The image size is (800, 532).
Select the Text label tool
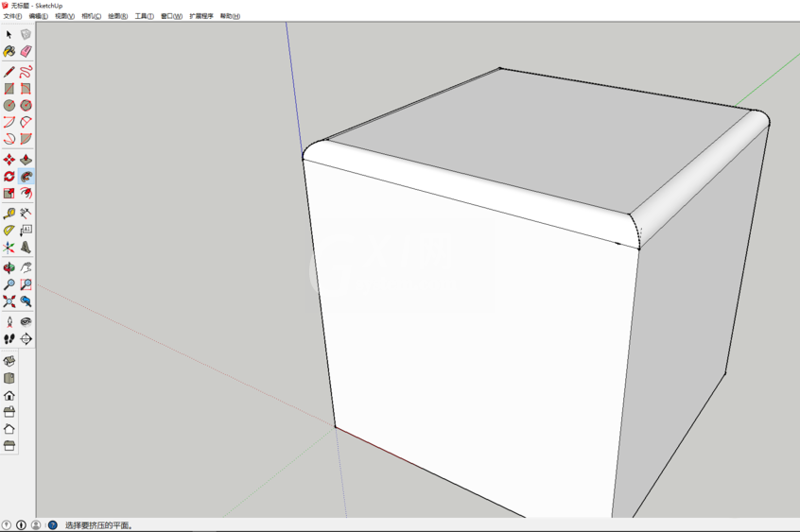[x=26, y=231]
